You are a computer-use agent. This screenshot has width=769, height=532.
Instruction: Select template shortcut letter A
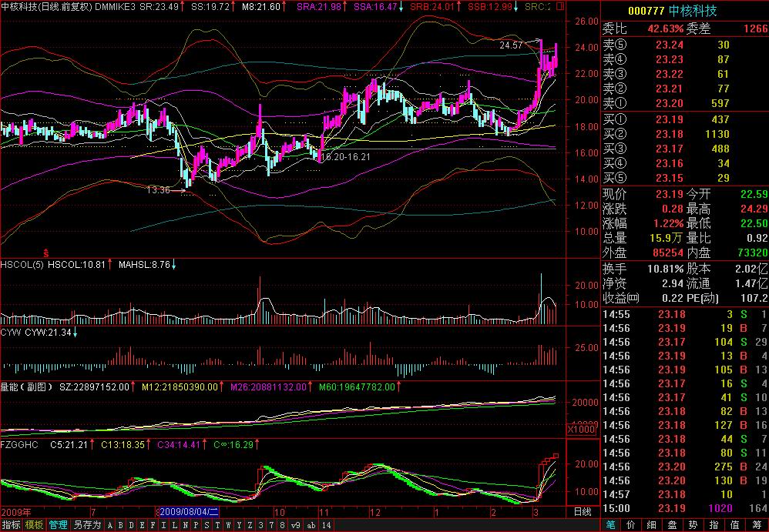click(x=110, y=525)
